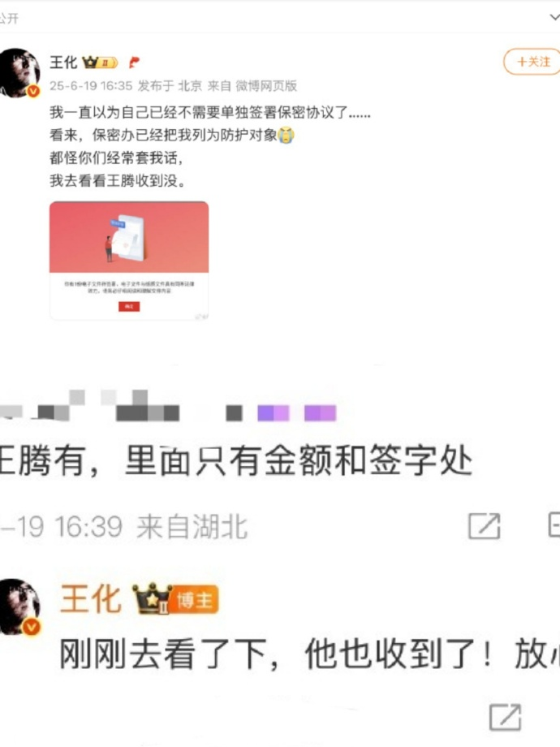This screenshot has height=747, width=560.
Task: Open 王化's avatar in the main post
Action: pos(19,73)
